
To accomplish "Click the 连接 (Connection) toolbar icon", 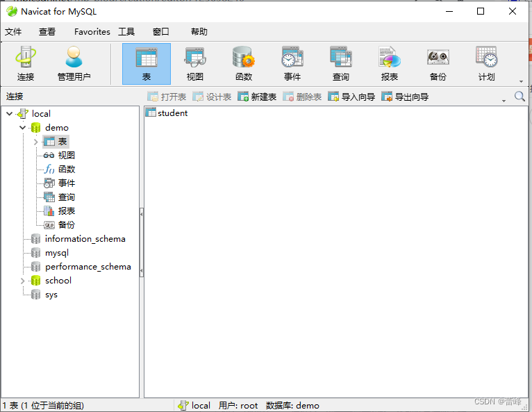I will pos(26,64).
